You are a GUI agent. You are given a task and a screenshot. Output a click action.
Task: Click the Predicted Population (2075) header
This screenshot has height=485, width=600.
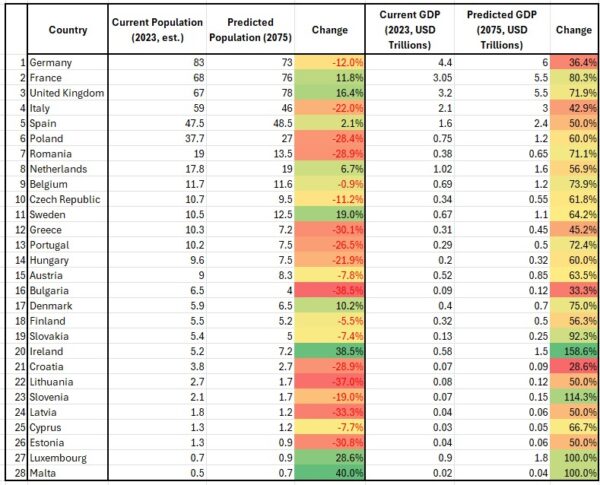249,30
